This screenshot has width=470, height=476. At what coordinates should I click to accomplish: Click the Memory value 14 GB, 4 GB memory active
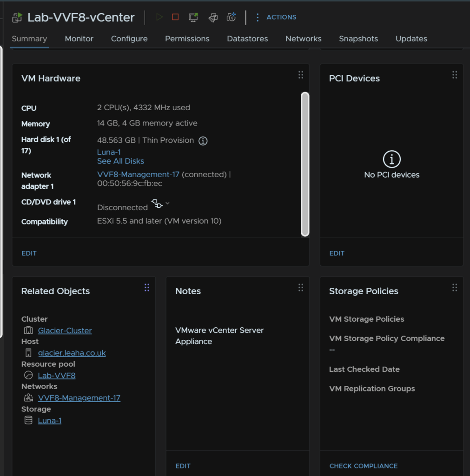tap(147, 123)
